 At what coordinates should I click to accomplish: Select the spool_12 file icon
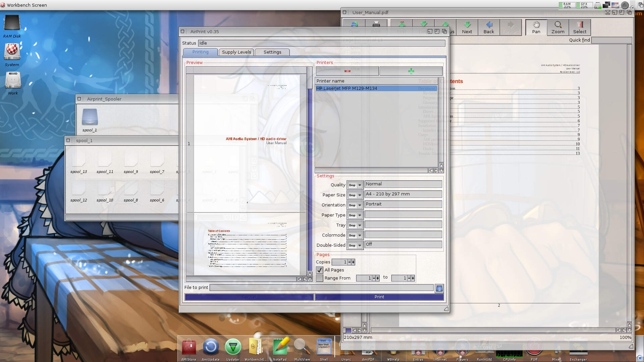coord(78,188)
